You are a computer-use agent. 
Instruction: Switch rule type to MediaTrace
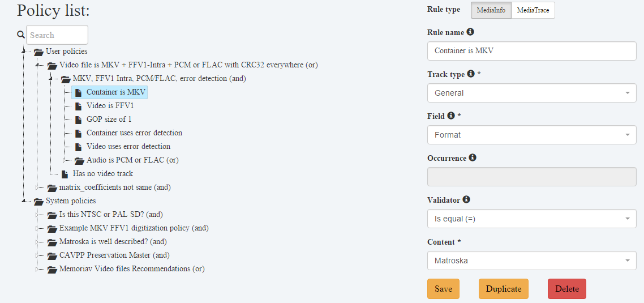pyautogui.click(x=533, y=10)
